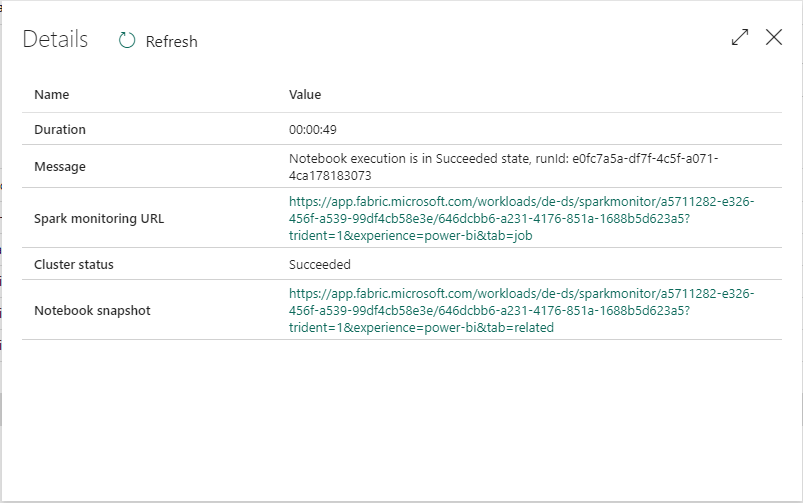Select the Message row label
This screenshot has height=503, width=803.
[60, 167]
